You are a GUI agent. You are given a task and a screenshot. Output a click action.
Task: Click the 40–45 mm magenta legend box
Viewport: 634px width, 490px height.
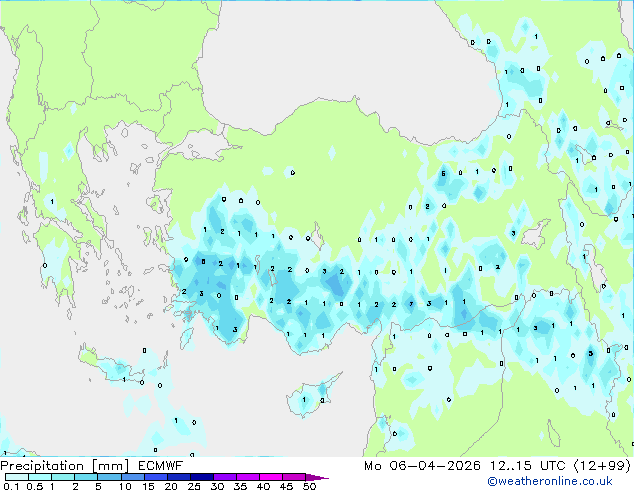[271, 477]
